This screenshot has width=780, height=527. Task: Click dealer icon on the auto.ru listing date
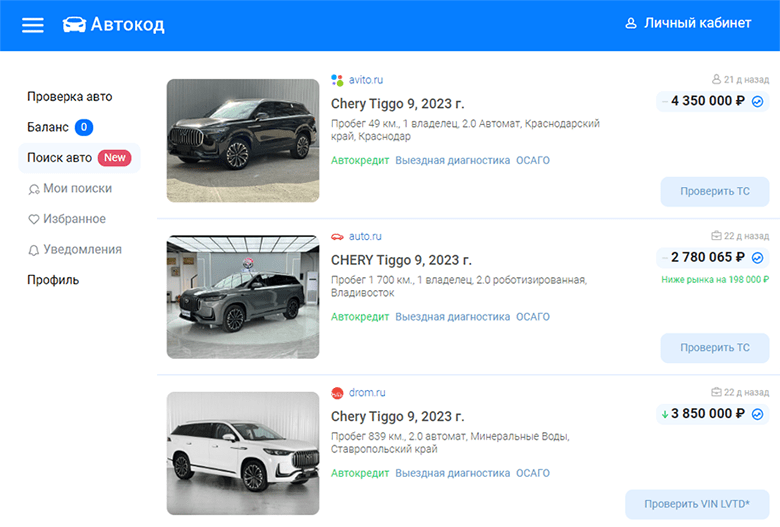716,235
